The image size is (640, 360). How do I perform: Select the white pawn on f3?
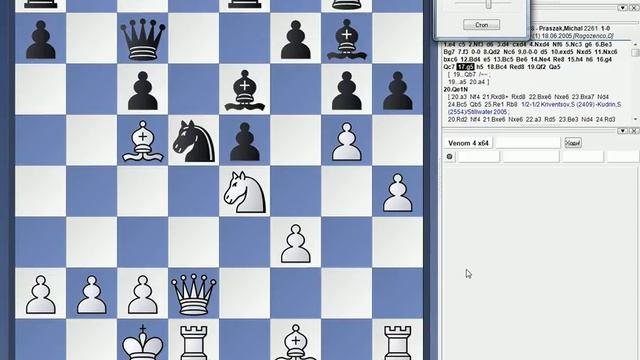point(296,243)
